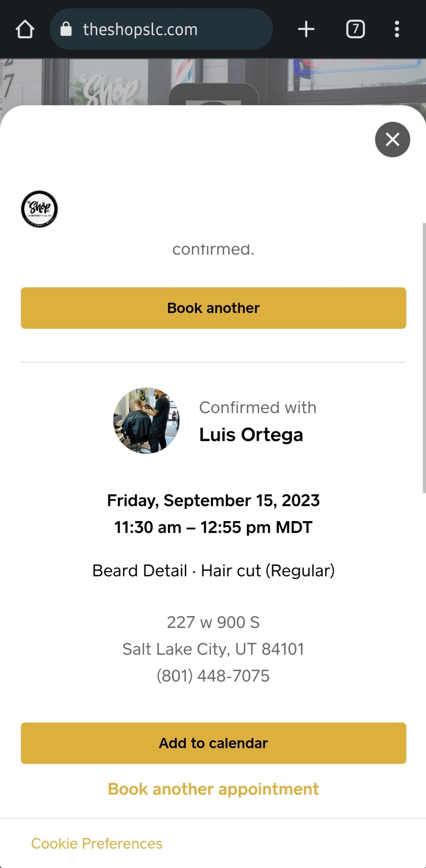426x868 pixels.
Task: Tap the browser home icon
Action: [x=25, y=30]
